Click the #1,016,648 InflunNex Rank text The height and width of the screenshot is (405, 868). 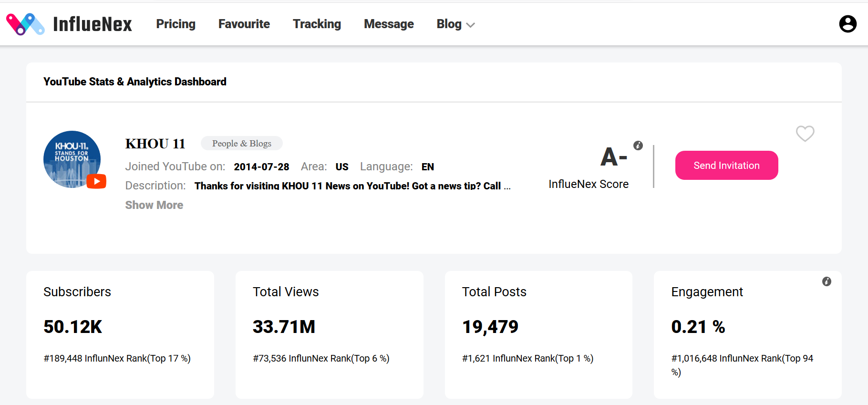(742, 365)
